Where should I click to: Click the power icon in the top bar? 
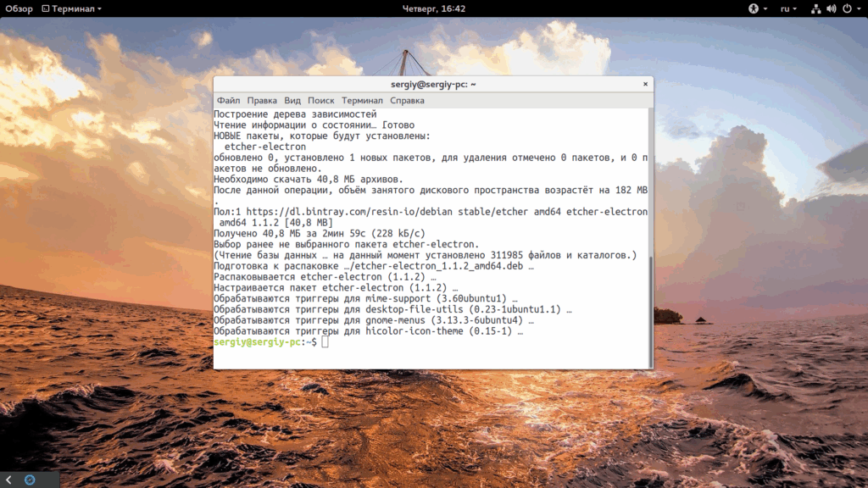click(847, 8)
